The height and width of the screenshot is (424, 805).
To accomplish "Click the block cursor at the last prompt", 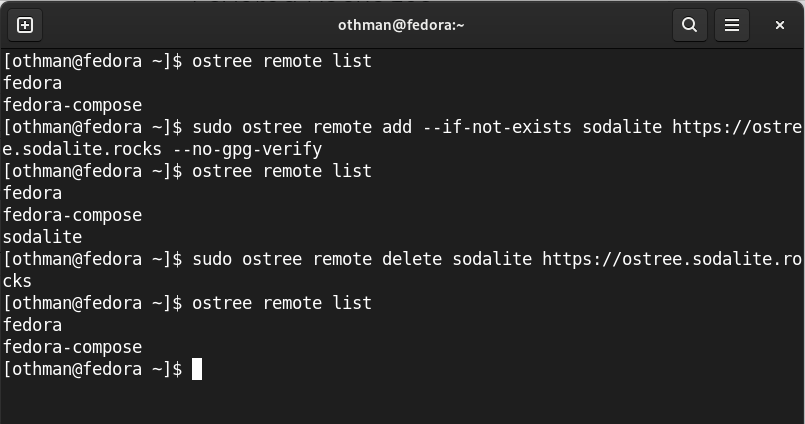I will click(x=197, y=369).
